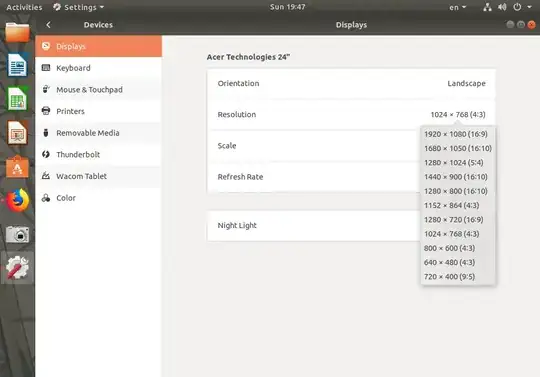Select Mouse & Touchpad in sidebar

pos(98,90)
